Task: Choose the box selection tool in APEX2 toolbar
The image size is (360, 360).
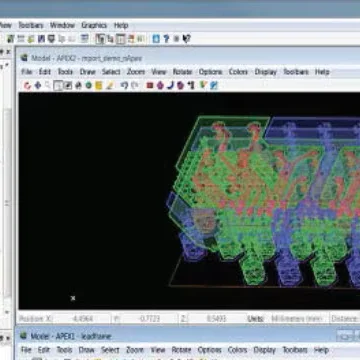Action: (58, 86)
